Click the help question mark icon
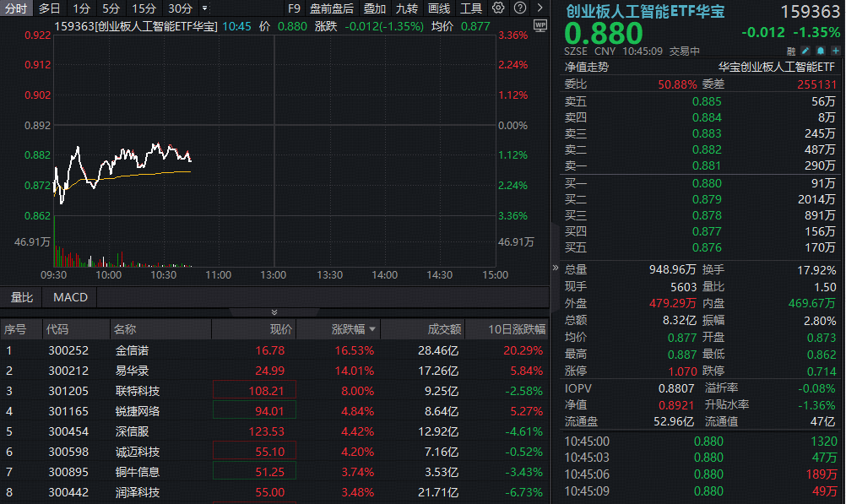The height and width of the screenshot is (504, 846). pyautogui.click(x=519, y=8)
